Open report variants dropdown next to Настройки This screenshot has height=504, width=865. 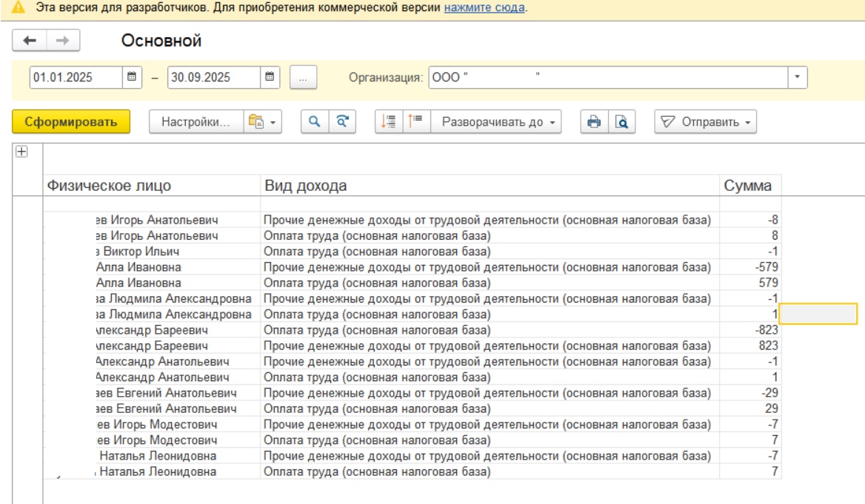pyautogui.click(x=264, y=122)
